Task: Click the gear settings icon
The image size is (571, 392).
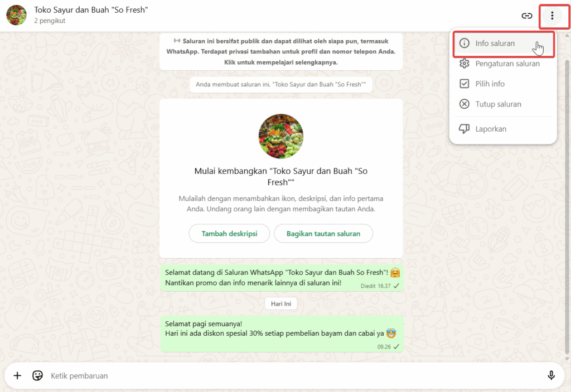Action: [464, 64]
